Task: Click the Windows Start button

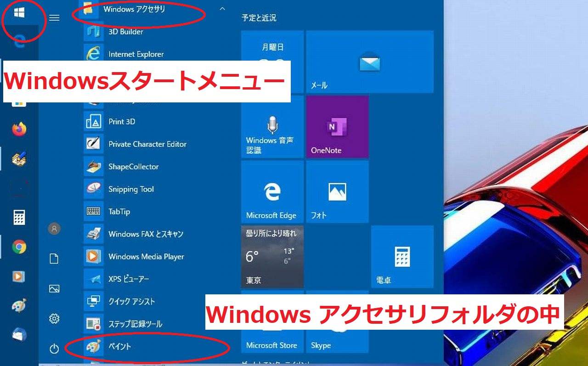Action: [19, 12]
